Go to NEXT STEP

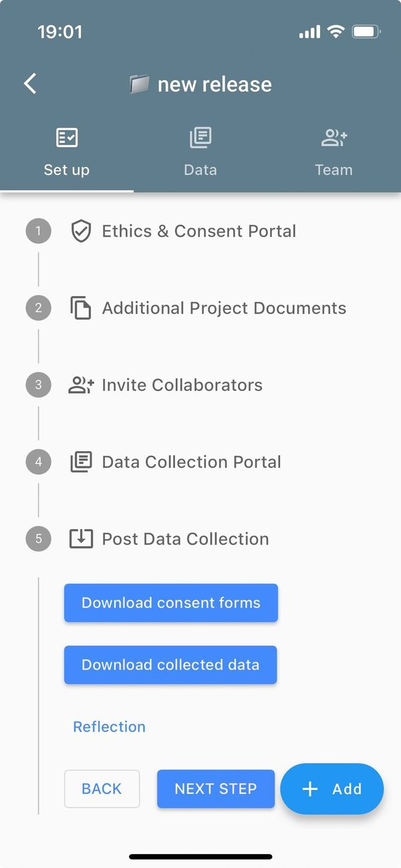pos(215,789)
